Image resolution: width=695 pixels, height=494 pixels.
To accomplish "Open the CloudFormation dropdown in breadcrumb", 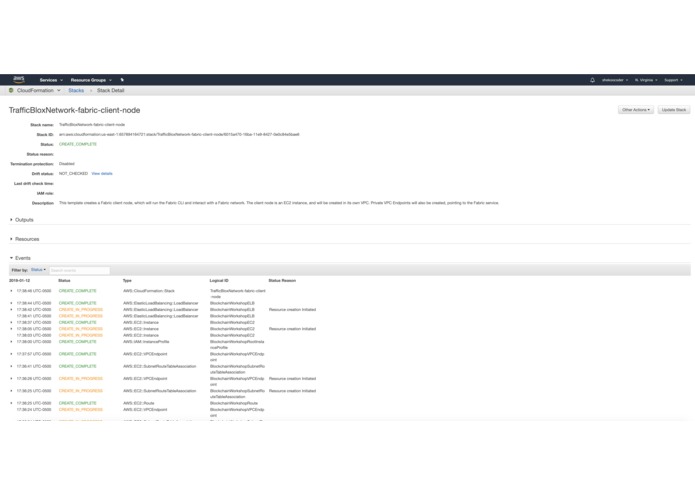I will pyautogui.click(x=39, y=90).
